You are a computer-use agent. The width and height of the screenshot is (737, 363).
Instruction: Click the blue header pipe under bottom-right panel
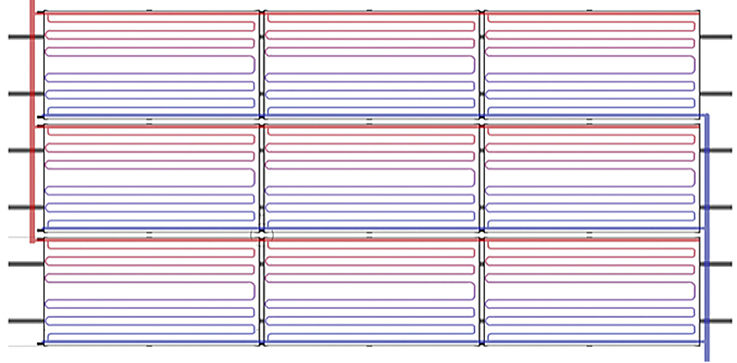pyautogui.click(x=593, y=342)
